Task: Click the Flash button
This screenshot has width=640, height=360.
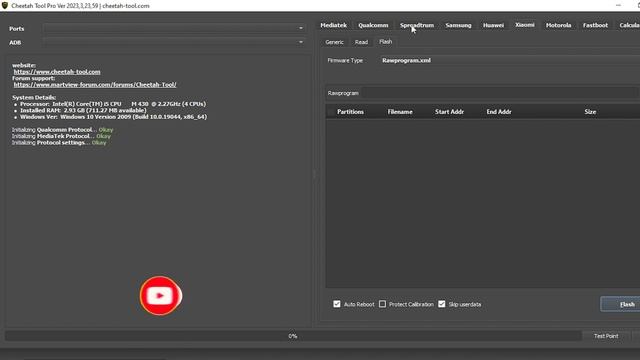Action: click(x=620, y=304)
